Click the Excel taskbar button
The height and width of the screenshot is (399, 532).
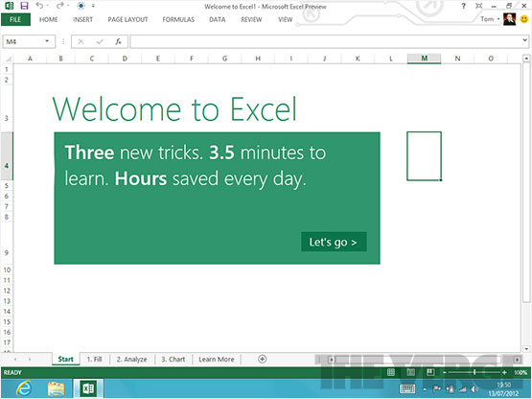(x=88, y=388)
